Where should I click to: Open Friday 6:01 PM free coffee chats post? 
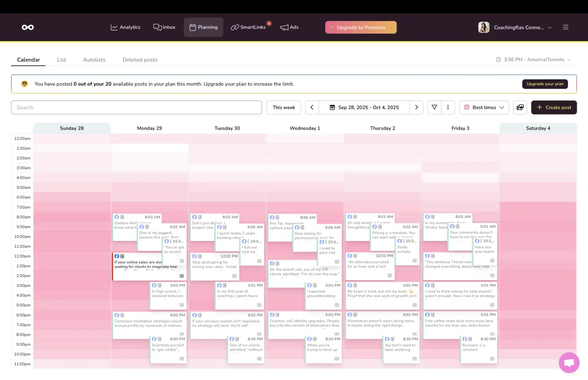[460, 325]
